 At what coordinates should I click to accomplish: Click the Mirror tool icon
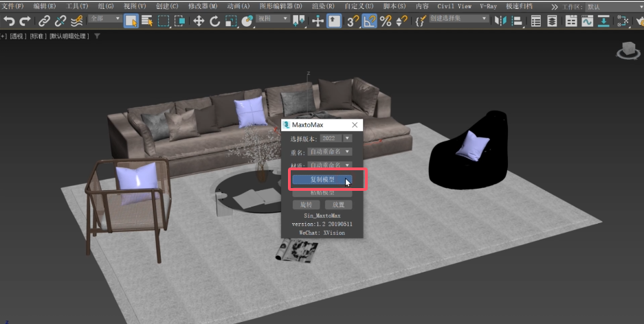click(x=500, y=21)
